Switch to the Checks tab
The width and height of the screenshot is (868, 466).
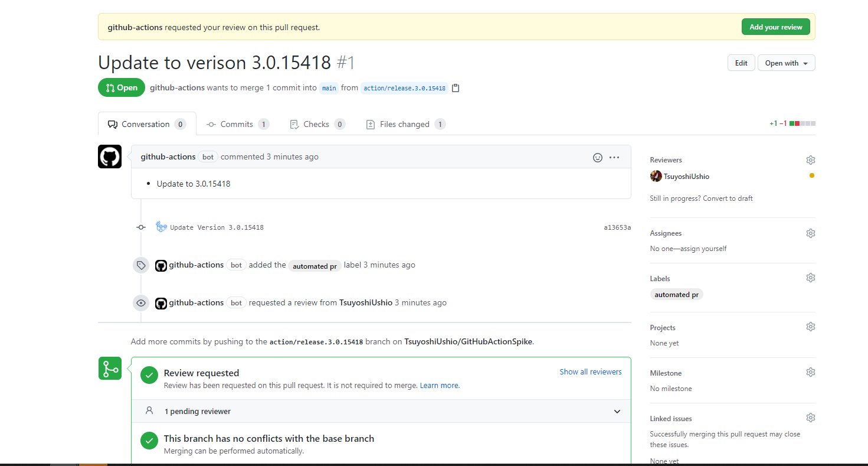317,124
